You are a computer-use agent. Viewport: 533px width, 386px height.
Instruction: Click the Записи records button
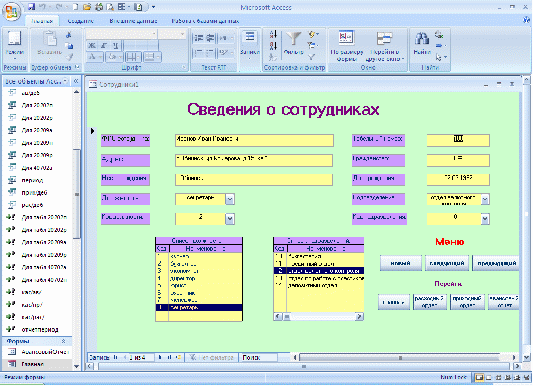[250, 46]
